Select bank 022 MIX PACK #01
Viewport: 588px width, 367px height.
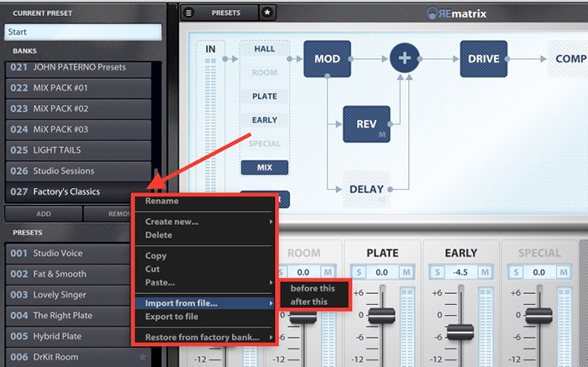click(x=78, y=88)
